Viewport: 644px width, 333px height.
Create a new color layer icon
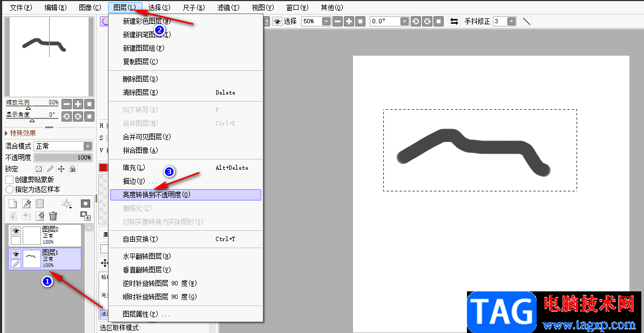tap(13, 203)
